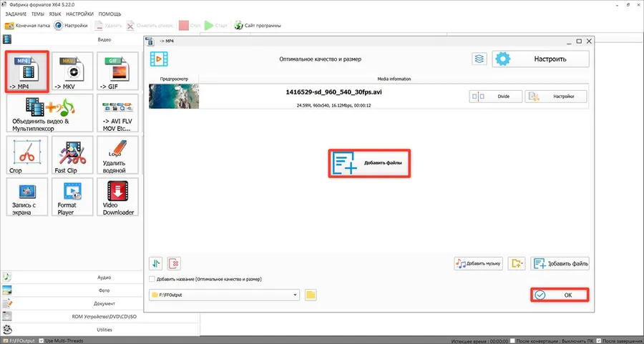Open Настройки in the main toolbar
This screenshot has height=344, width=644.
[x=71, y=26]
